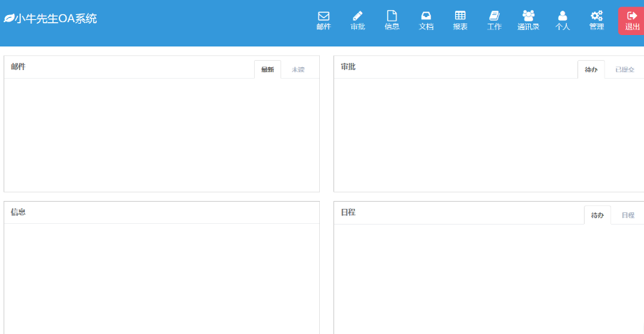The image size is (644, 334).
Task: Click the 信息 panel heading
Action: point(19,212)
